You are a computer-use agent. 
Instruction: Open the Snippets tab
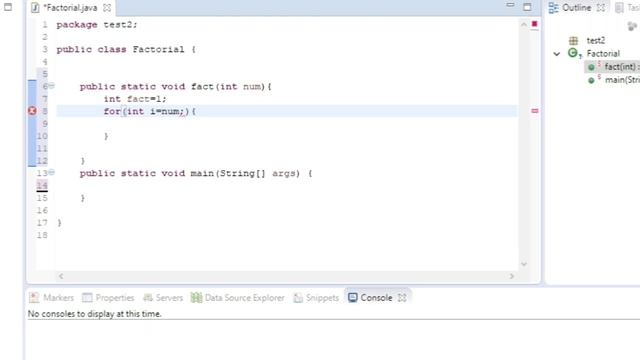click(x=316, y=298)
